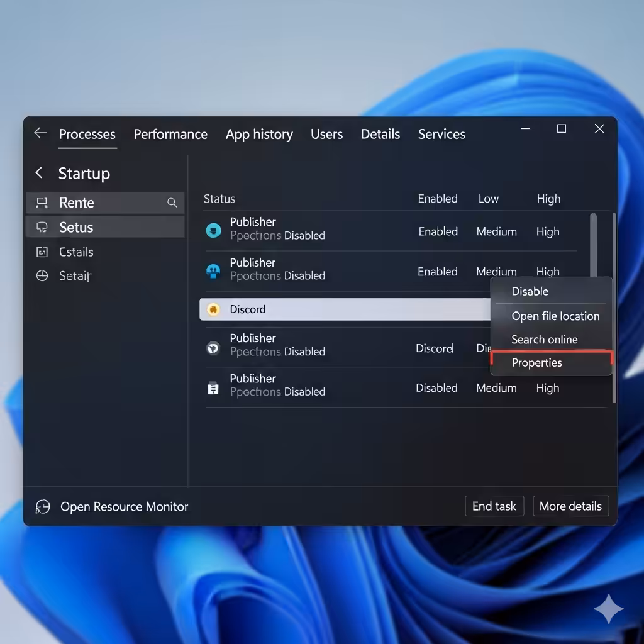Select the Setair sidebar item
This screenshot has height=644, width=644.
point(105,275)
